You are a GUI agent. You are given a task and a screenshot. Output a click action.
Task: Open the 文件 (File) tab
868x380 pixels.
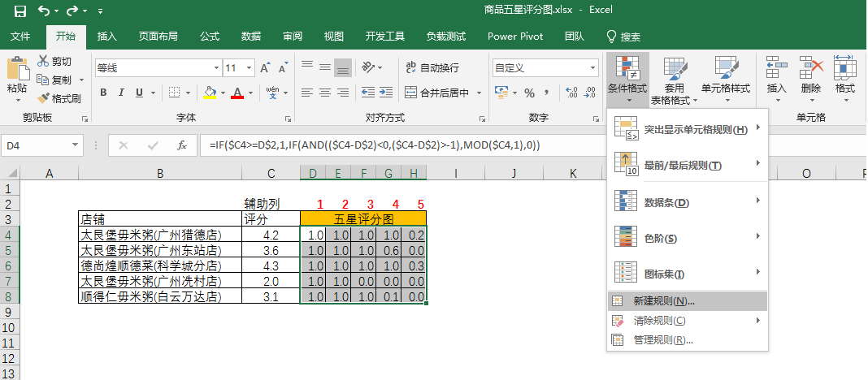click(x=20, y=37)
